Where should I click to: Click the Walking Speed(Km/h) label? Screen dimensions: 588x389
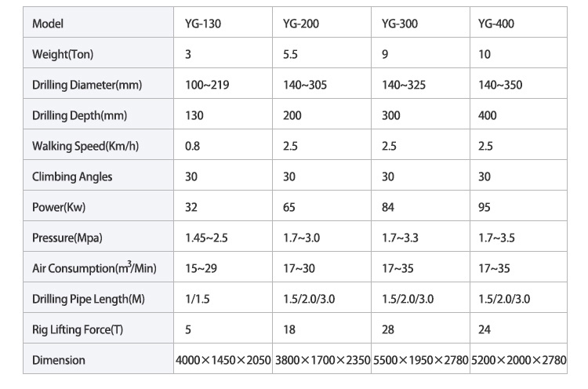point(85,146)
